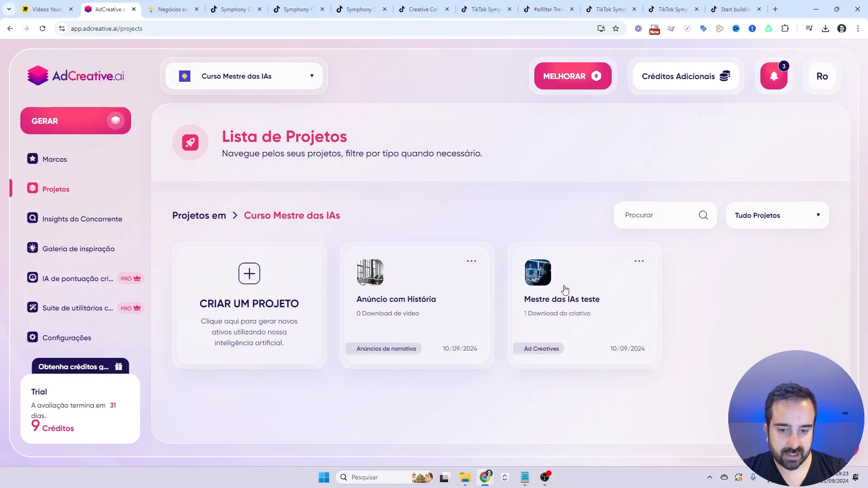The width and height of the screenshot is (868, 488).
Task: Switch to the Creative Center browser tab
Action: 424,9
